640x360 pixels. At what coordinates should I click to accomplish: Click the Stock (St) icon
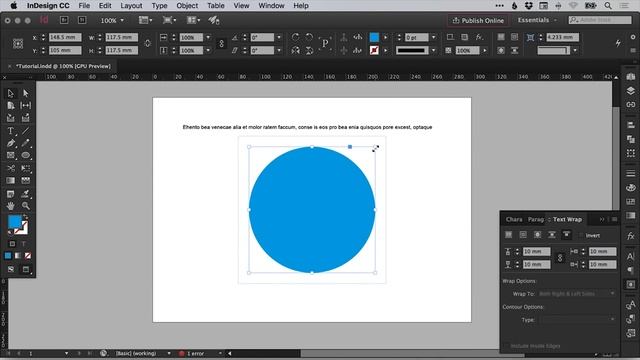click(x=82, y=20)
